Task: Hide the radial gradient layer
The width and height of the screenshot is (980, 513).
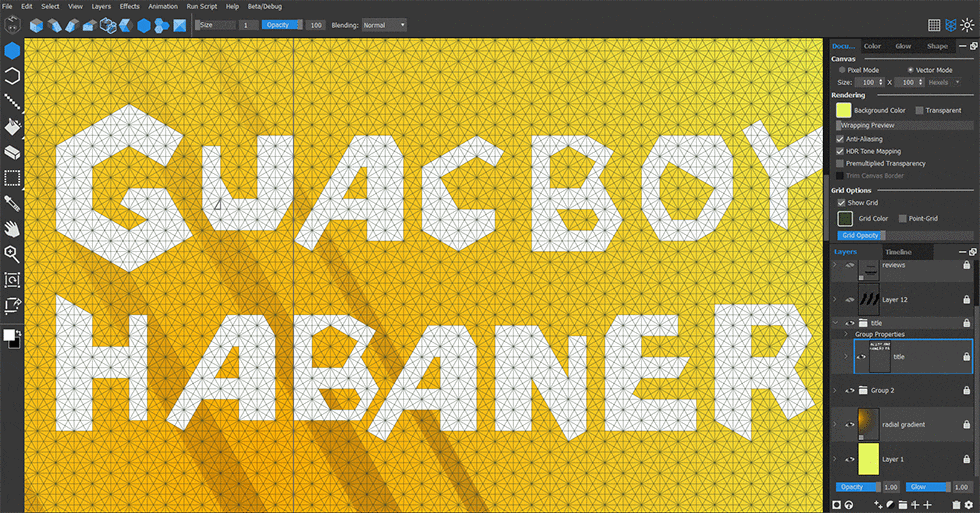Action: (x=850, y=424)
